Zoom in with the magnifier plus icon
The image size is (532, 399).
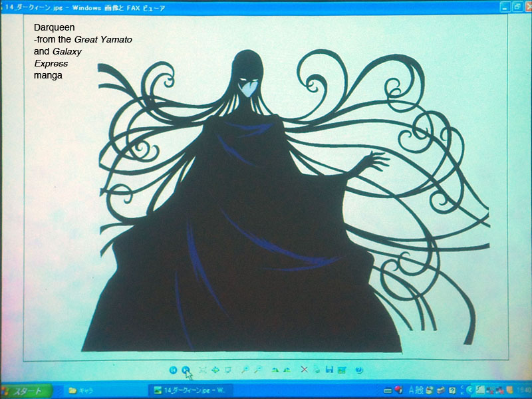245,370
